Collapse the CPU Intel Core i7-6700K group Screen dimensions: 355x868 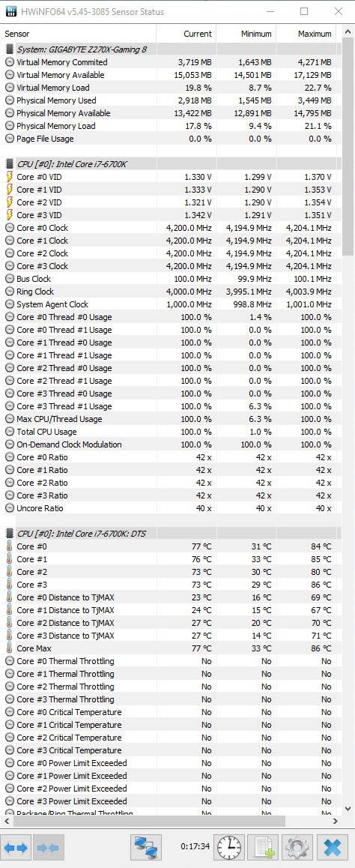10,164
